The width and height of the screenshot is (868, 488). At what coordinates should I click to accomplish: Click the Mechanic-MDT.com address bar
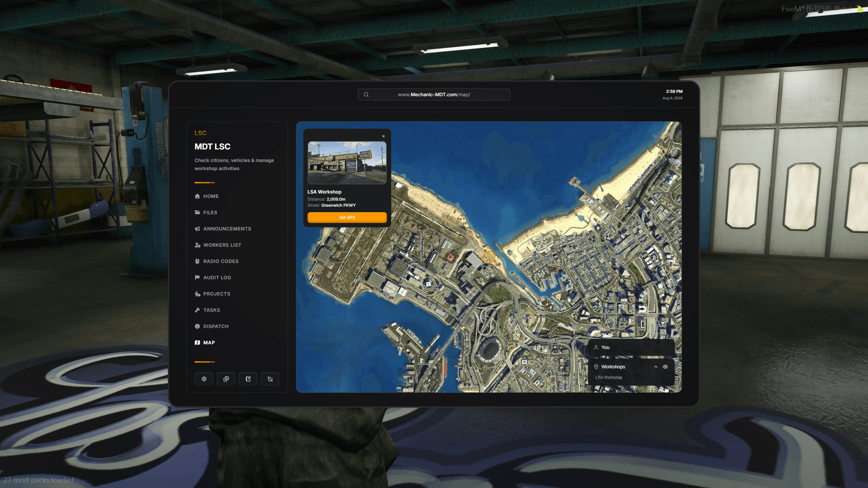(434, 95)
